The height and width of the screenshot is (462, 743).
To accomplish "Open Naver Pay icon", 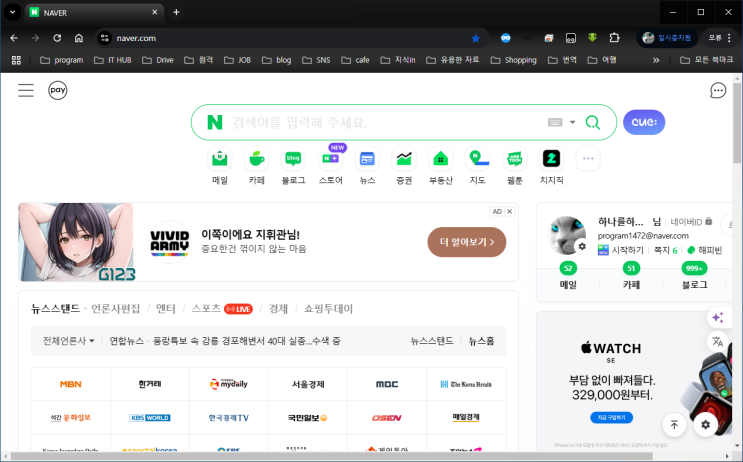I will click(58, 90).
